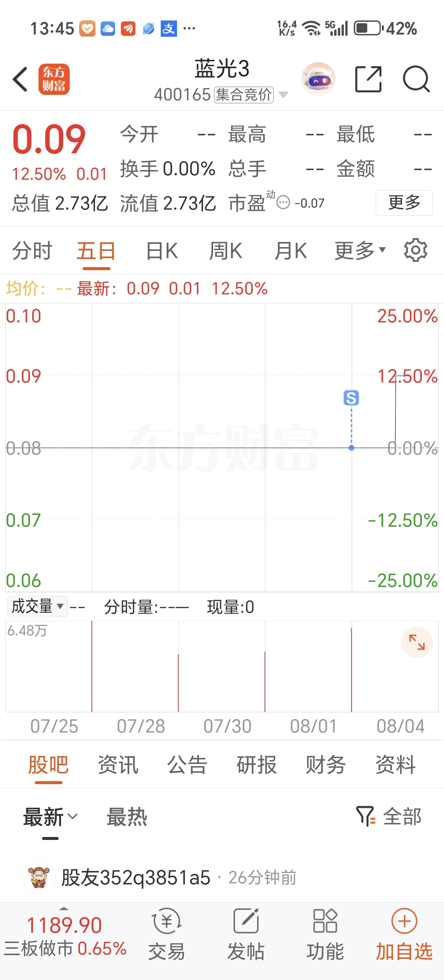Image resolution: width=444 pixels, height=980 pixels.
Task: Expand the 最新 sort dropdown
Action: [x=51, y=817]
